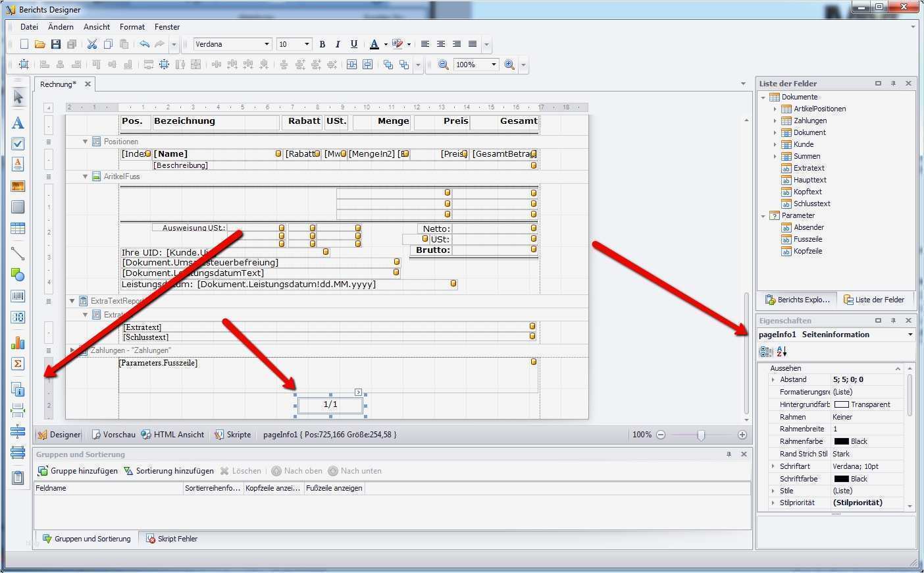Enable left text alignment

pyautogui.click(x=425, y=44)
